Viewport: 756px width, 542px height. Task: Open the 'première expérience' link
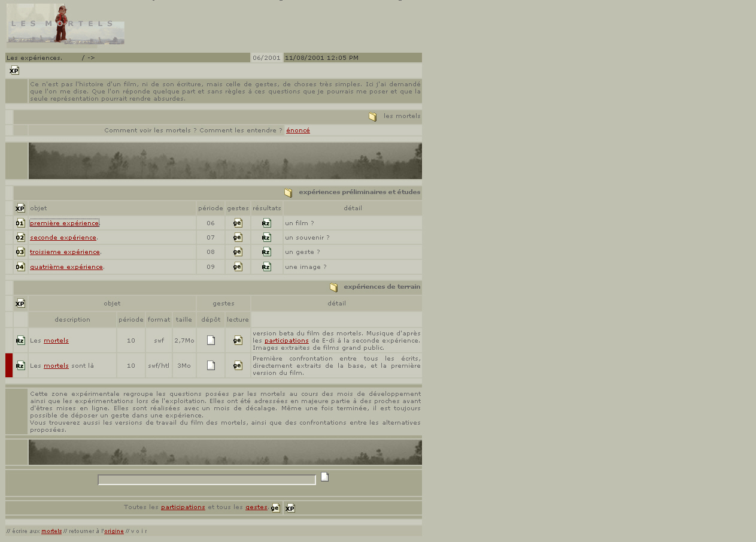pyautogui.click(x=64, y=223)
